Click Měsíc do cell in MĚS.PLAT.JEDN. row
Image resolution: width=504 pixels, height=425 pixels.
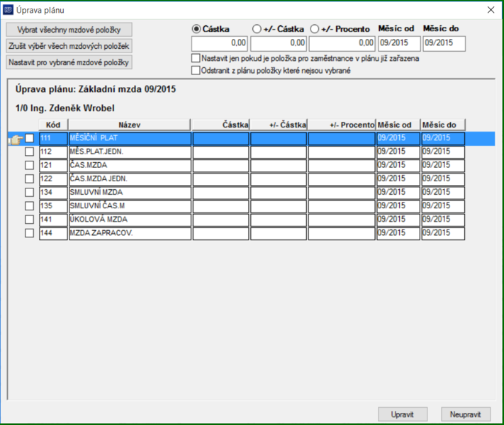443,152
